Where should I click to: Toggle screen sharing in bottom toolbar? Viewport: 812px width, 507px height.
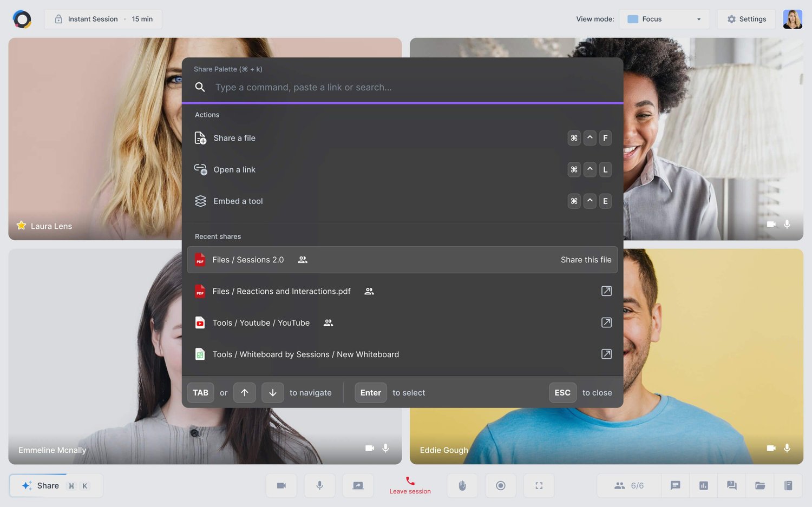[x=358, y=485]
